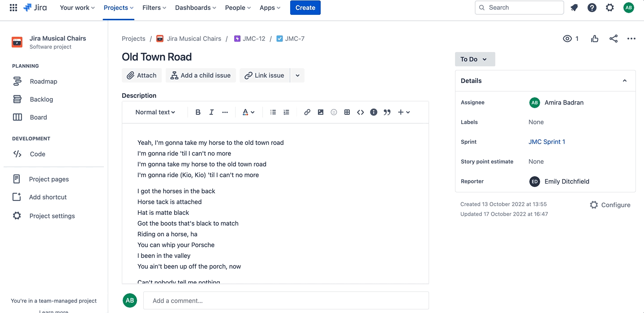
Task: Open the AB profile avatar in top bar
Action: (629, 8)
